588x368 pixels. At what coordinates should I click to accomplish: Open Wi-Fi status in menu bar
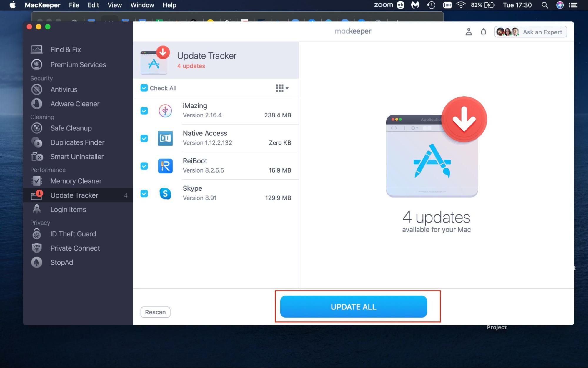461,5
